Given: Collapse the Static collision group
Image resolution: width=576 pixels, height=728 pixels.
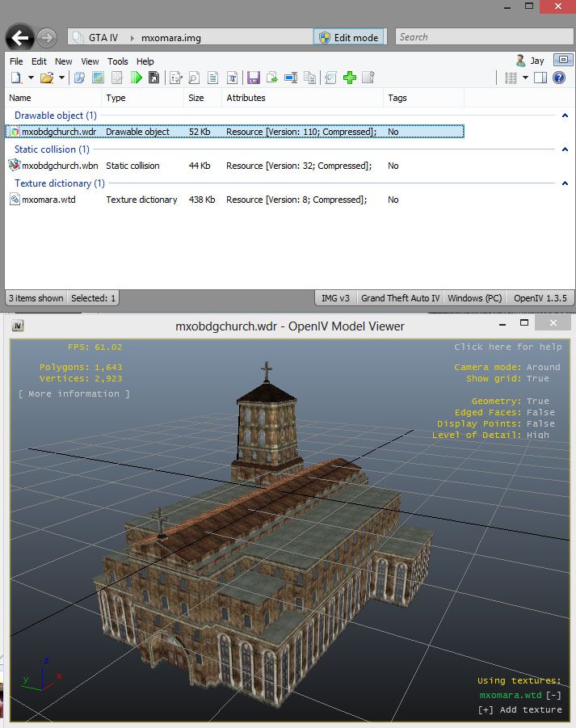Looking at the screenshot, I should point(565,149).
